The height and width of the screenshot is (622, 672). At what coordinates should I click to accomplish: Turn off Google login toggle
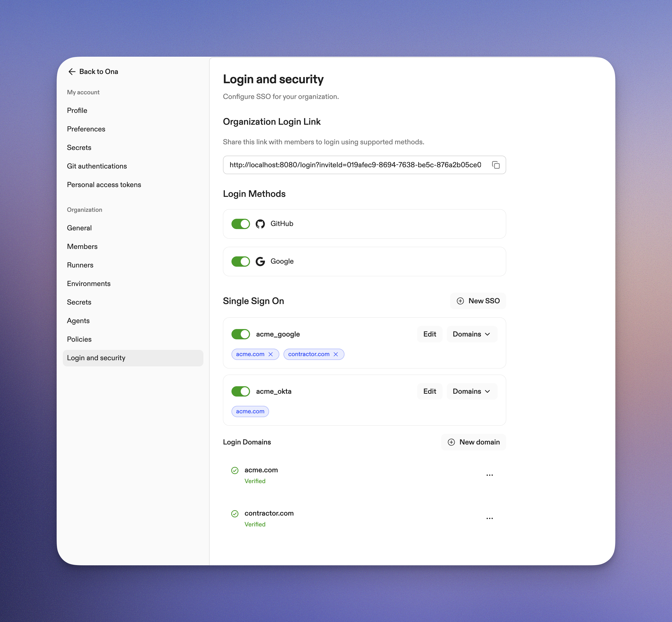240,262
